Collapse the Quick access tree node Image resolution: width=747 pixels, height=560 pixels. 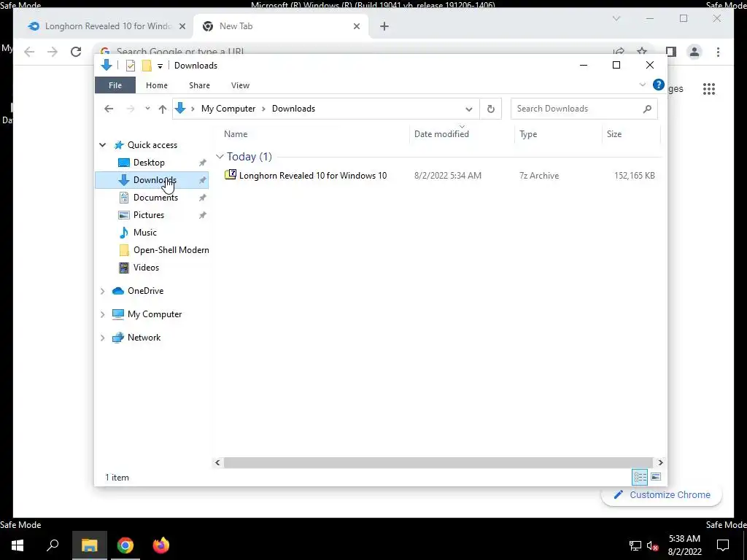point(102,145)
